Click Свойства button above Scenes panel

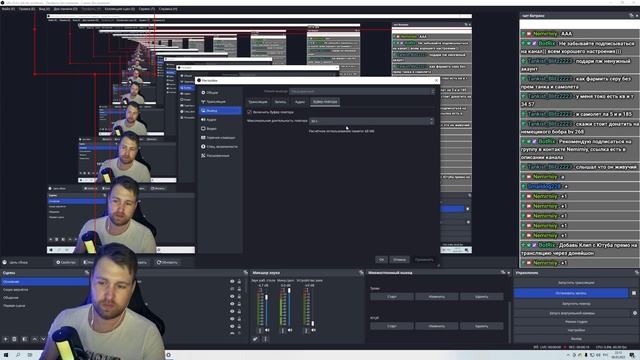click(66, 262)
